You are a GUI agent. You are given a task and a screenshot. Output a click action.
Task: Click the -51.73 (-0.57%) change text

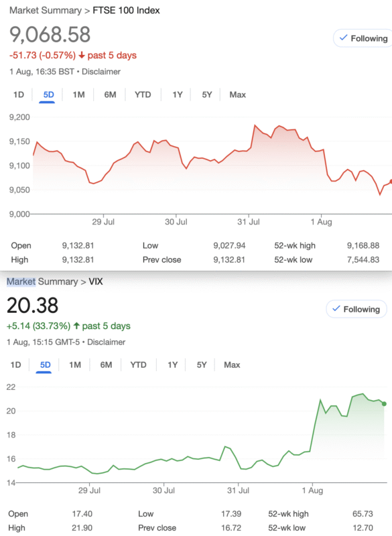point(42,56)
